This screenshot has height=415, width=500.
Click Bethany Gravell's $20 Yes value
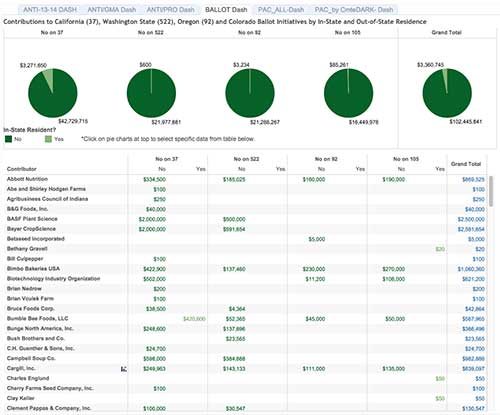(440, 249)
